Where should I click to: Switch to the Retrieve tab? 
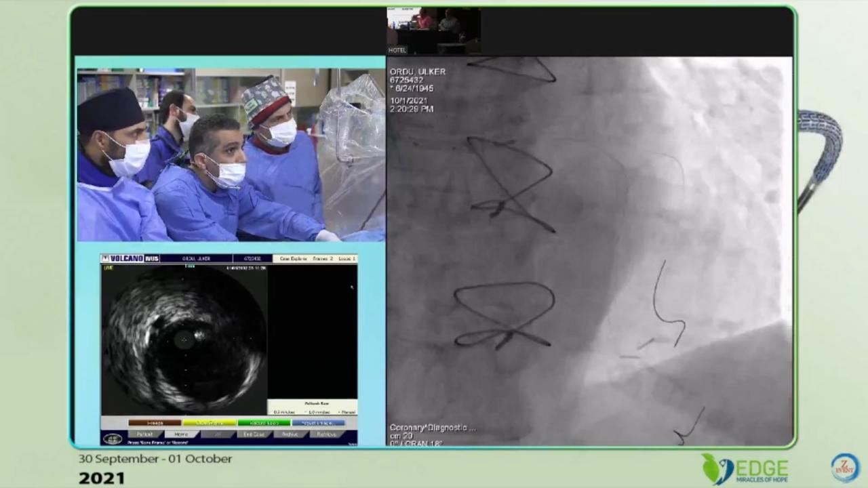tap(326, 434)
